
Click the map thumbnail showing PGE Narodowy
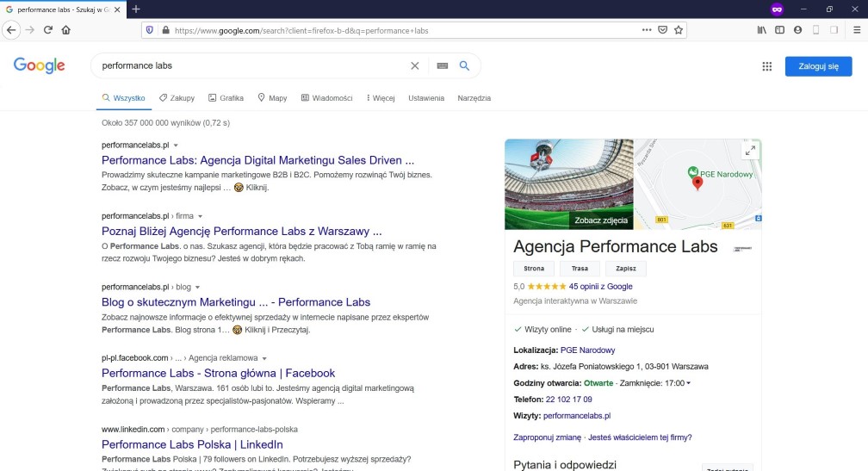(x=697, y=184)
